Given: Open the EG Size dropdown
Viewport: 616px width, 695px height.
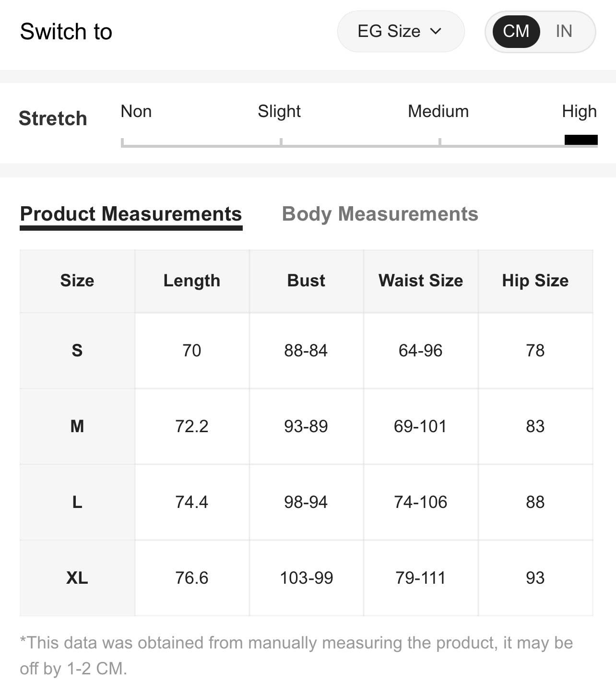Looking at the screenshot, I should [x=400, y=32].
